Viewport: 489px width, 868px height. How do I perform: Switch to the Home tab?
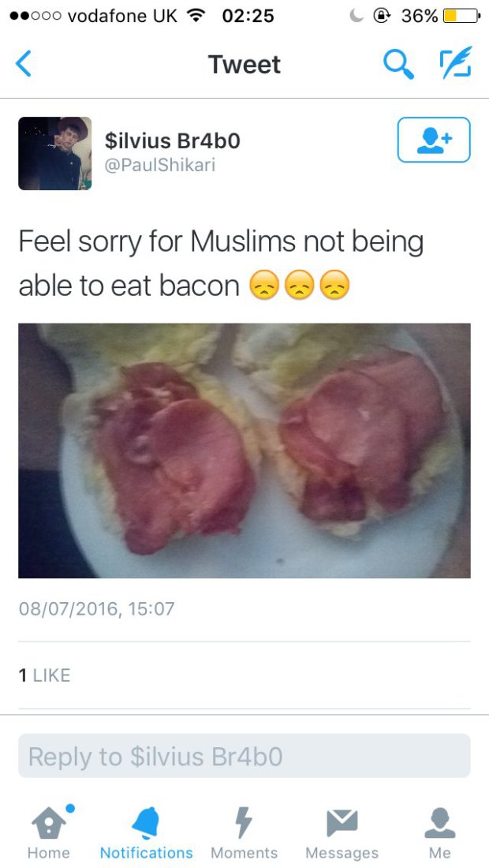(x=49, y=832)
